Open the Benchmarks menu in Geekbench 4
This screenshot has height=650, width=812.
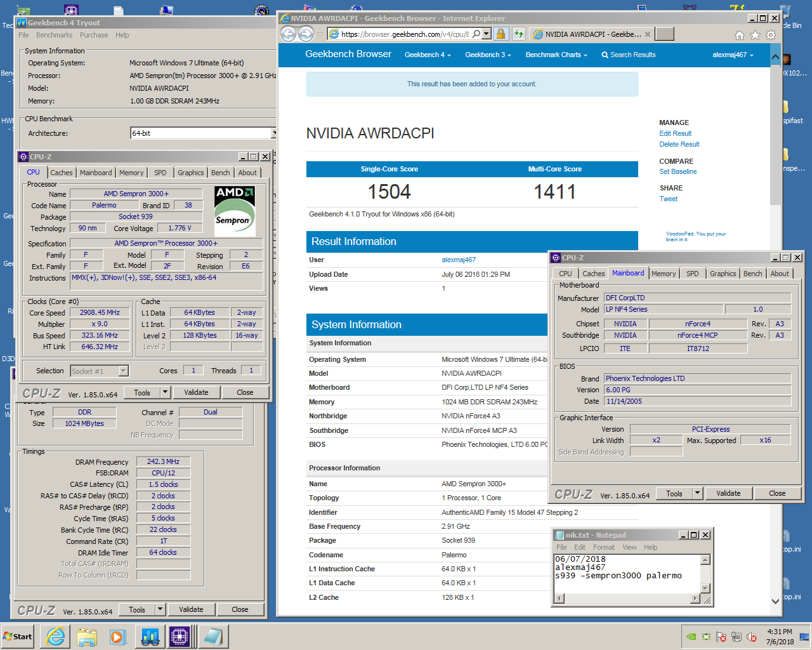(x=54, y=35)
